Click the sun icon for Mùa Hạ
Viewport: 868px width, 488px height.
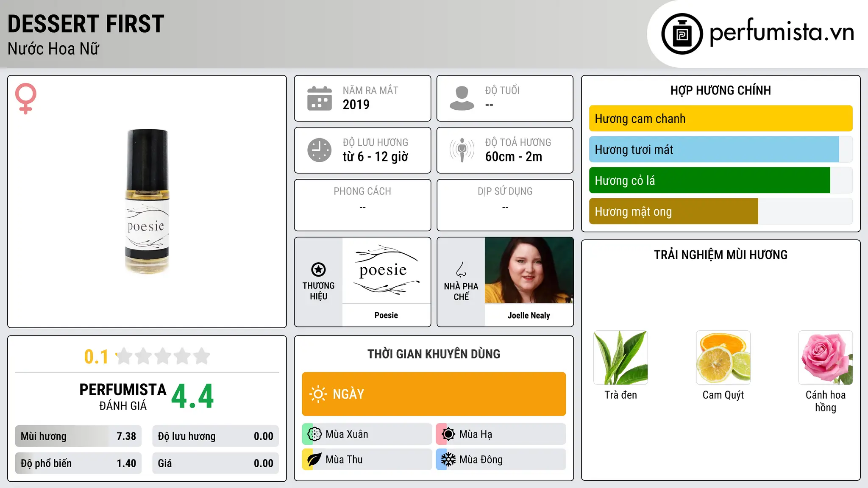pyautogui.click(x=448, y=434)
